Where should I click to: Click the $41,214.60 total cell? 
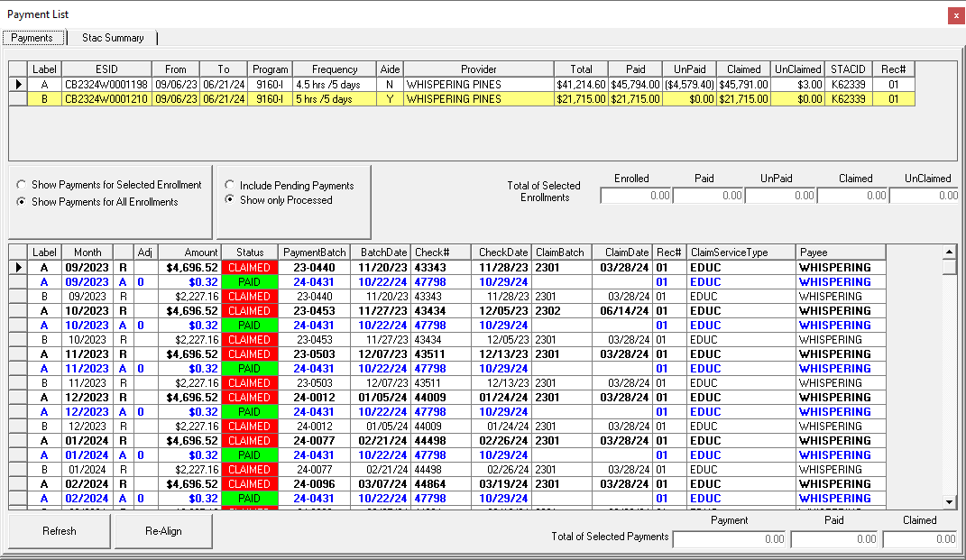[x=581, y=85]
